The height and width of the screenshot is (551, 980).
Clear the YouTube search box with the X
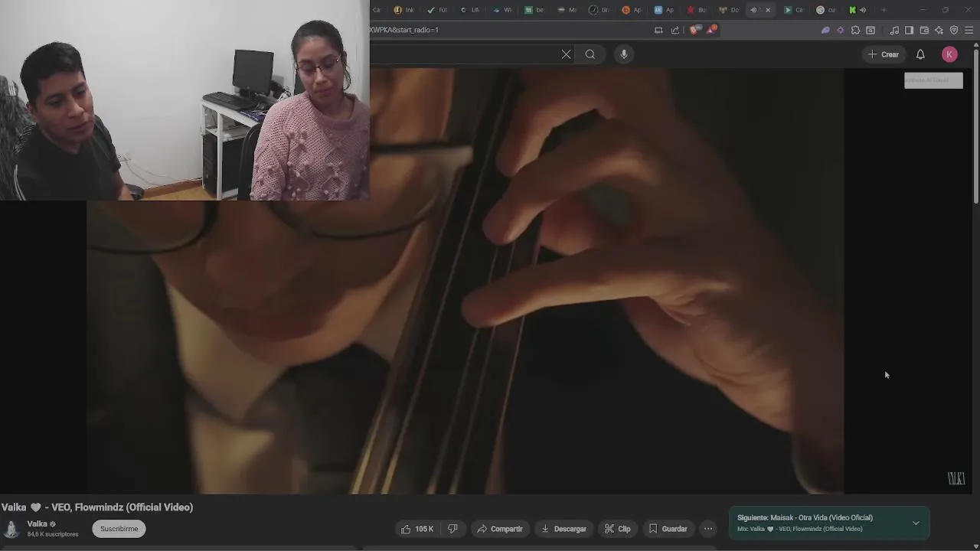566,54
